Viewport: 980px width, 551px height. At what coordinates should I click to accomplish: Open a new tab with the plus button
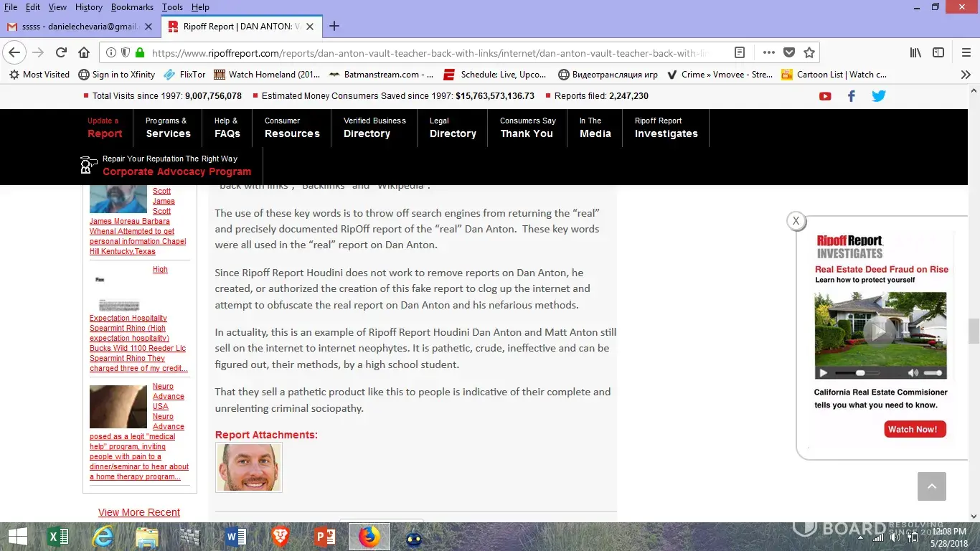point(334,27)
